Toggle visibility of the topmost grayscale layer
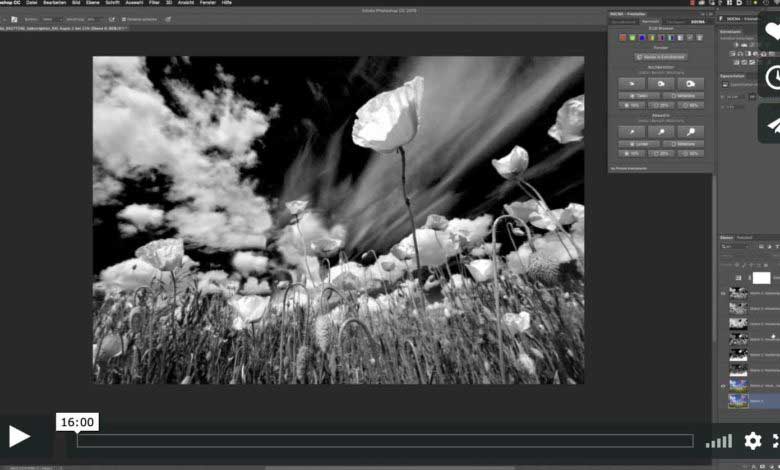 pyautogui.click(x=723, y=293)
